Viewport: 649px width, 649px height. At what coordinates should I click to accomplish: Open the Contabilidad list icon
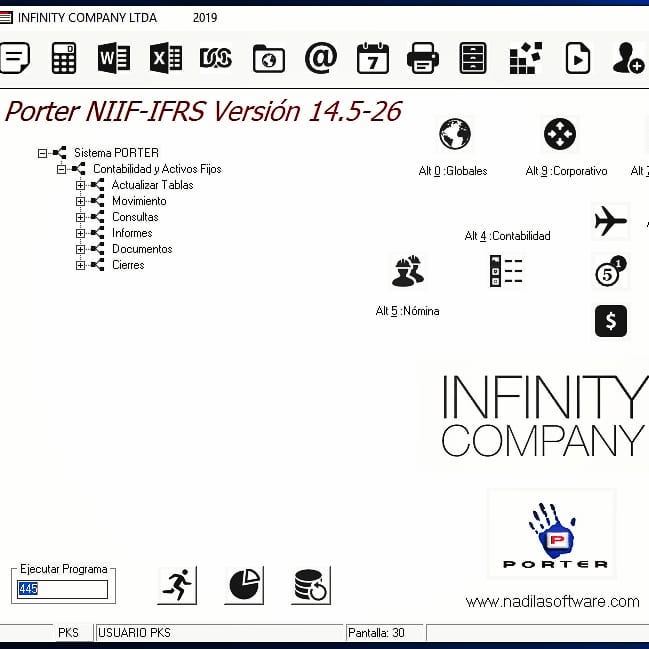point(506,271)
